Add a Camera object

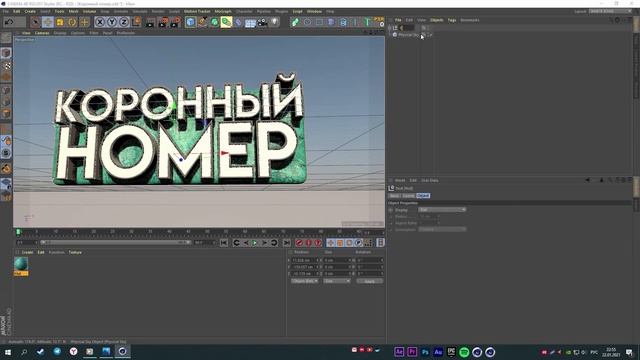click(262, 22)
